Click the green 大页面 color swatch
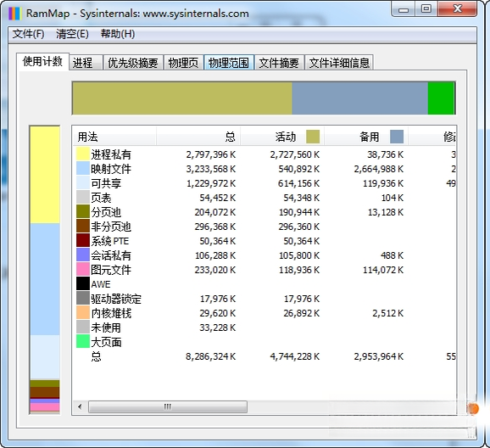This screenshot has width=490, height=448. click(83, 341)
